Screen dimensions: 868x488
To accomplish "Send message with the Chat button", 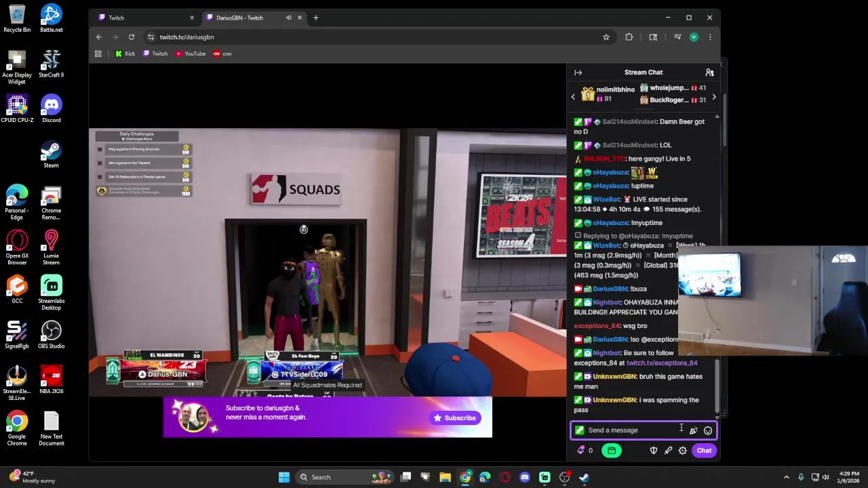I will pyautogui.click(x=704, y=451).
